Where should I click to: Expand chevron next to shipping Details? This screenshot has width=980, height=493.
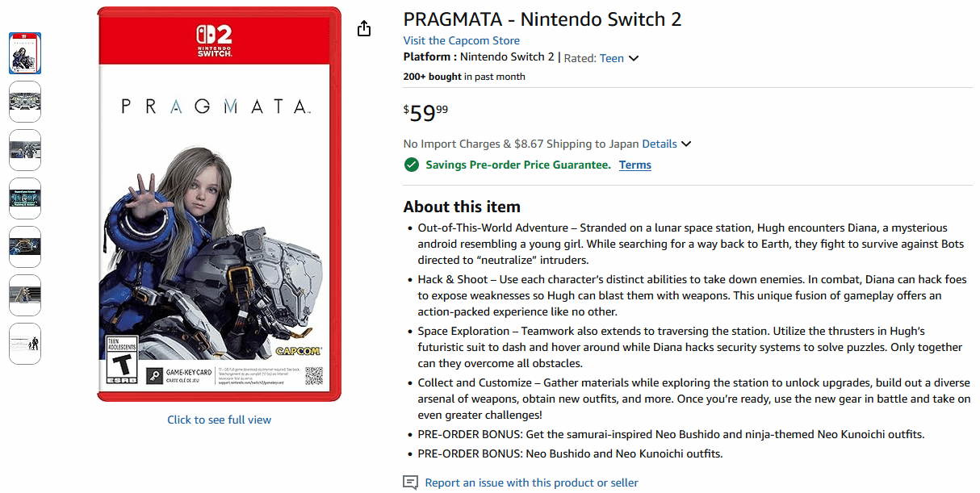(686, 144)
